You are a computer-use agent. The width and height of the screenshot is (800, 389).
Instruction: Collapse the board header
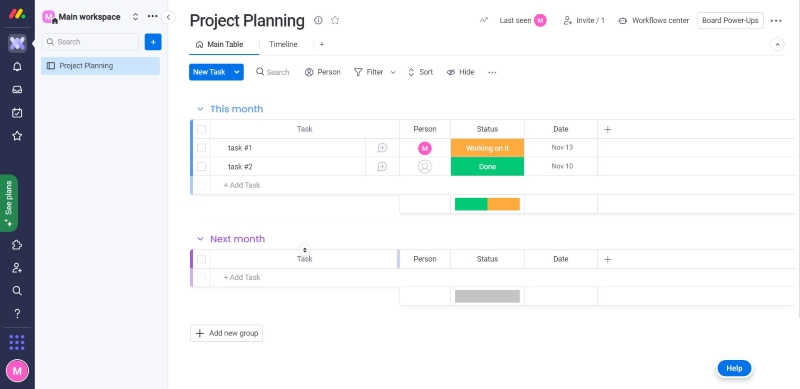pos(777,44)
